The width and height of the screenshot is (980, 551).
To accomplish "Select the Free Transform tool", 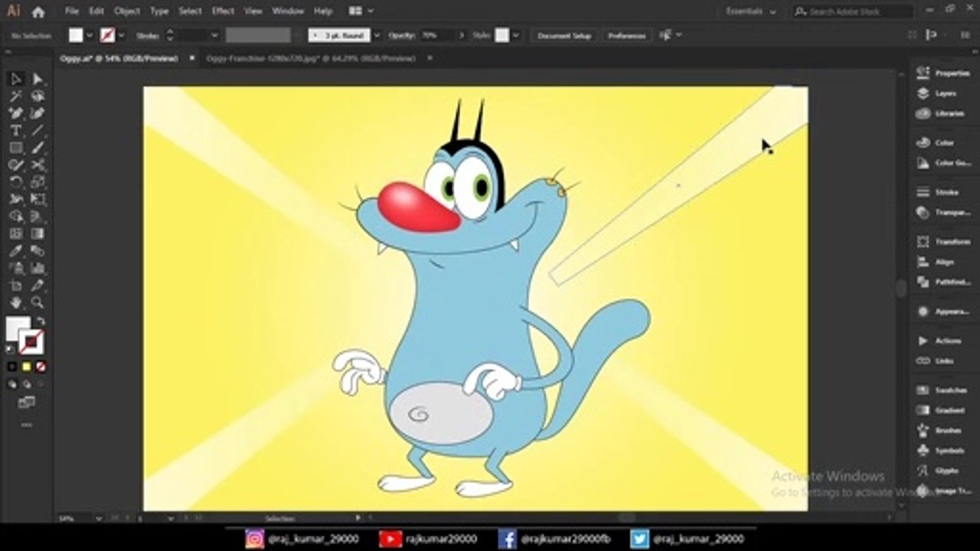I will (x=38, y=199).
